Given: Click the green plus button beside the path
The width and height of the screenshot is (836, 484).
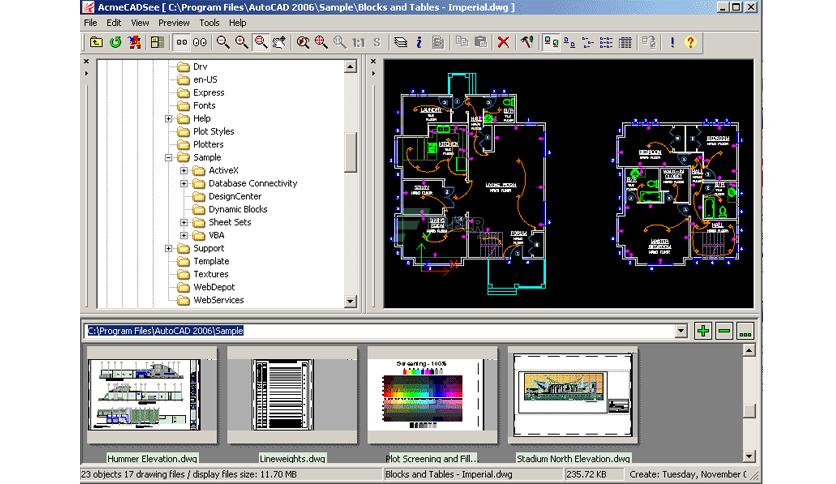Looking at the screenshot, I should click(x=703, y=331).
